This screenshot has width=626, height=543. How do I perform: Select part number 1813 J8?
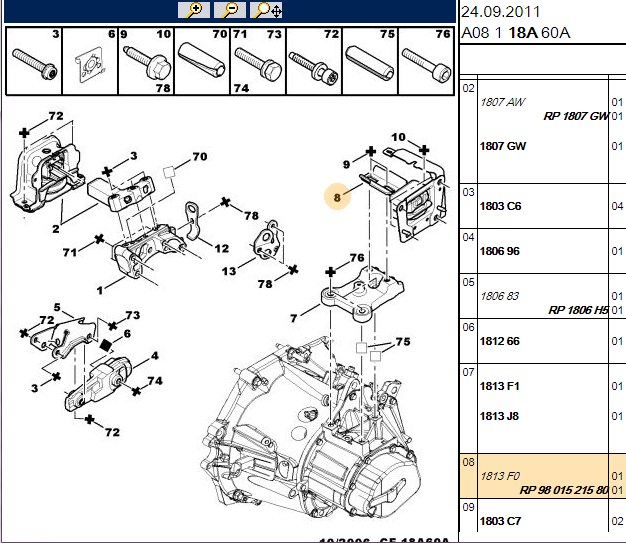(x=499, y=416)
